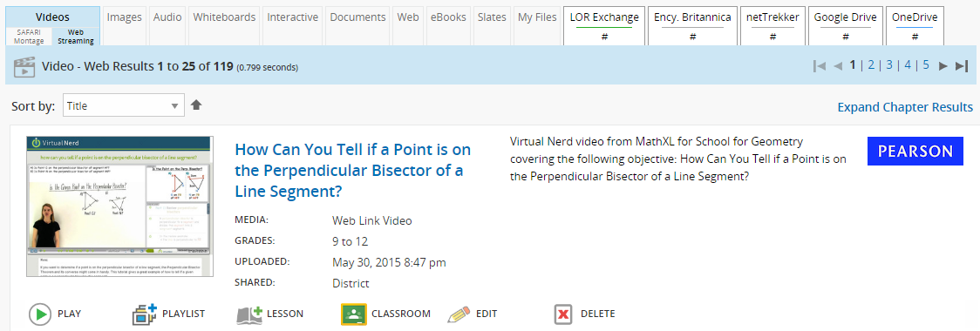Click the pencil Edit icon

pos(459,314)
